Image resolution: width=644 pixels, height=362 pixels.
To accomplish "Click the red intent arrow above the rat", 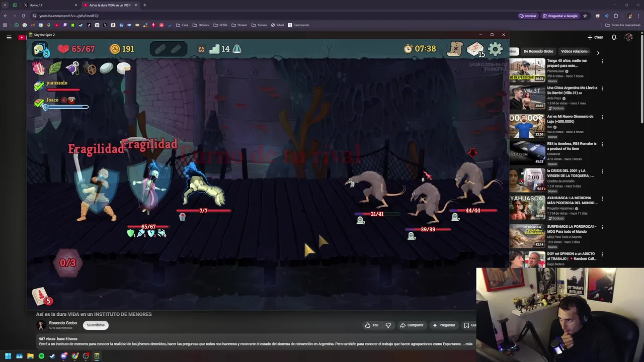I will (472, 153).
